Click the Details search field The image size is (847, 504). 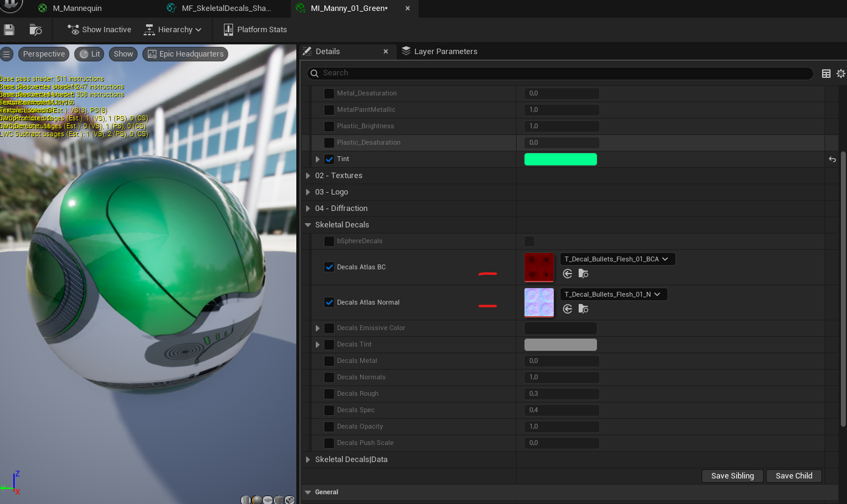(560, 73)
